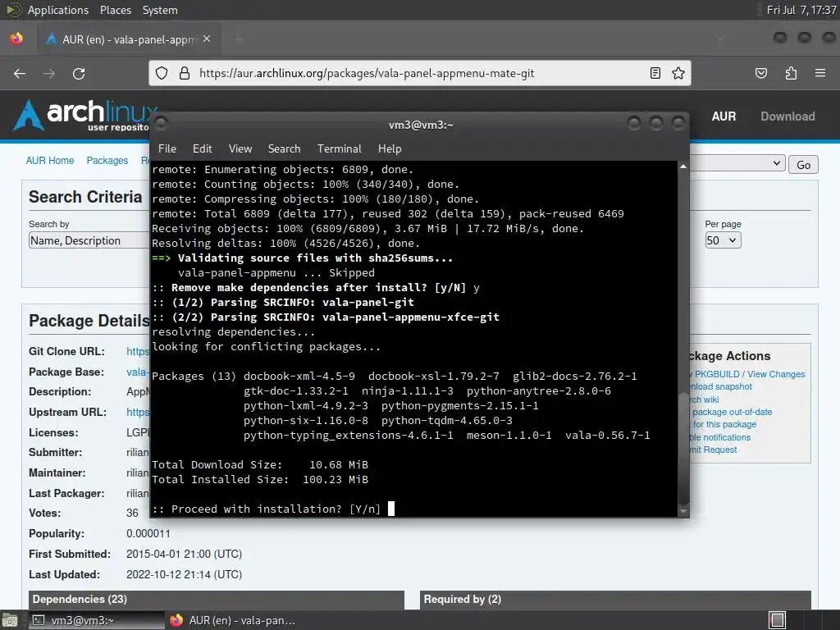Image resolution: width=840 pixels, height=630 pixels.
Task: Open the dropdown left of the Go button
Action: [737, 163]
